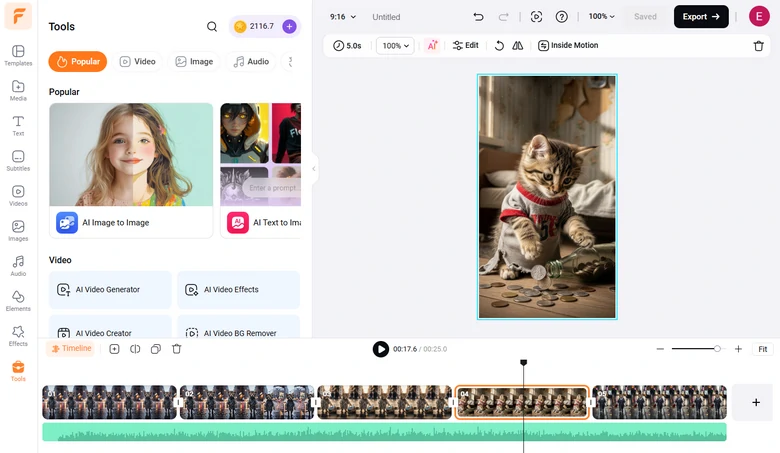Open the Subtitles sidebar panel

(x=18, y=160)
